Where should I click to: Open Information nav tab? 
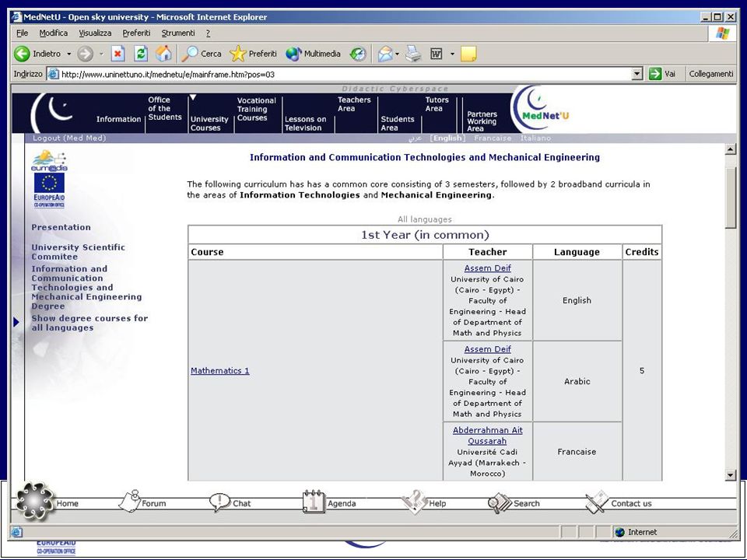tap(118, 119)
